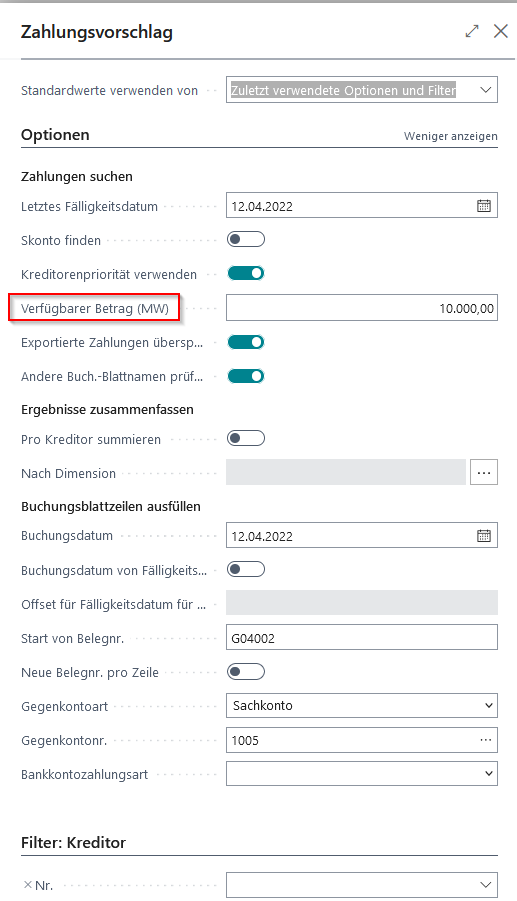Open calendar picker for Letztes Fälligkeitsdatum
The width and height of the screenshot is (517, 901).
click(484, 206)
